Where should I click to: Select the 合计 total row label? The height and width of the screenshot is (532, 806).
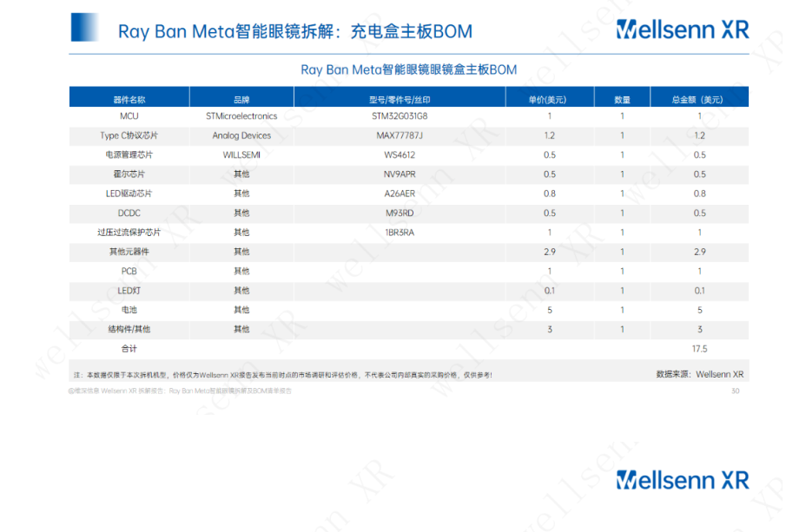click(x=129, y=349)
